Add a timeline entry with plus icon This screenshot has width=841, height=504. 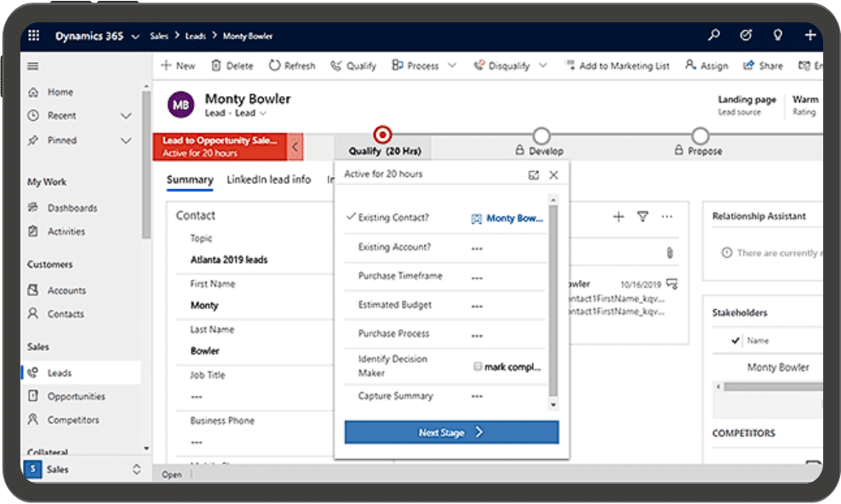[619, 216]
